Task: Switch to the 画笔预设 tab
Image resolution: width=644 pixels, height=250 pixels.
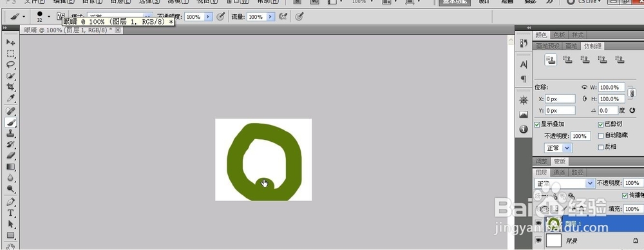Action: tap(548, 46)
